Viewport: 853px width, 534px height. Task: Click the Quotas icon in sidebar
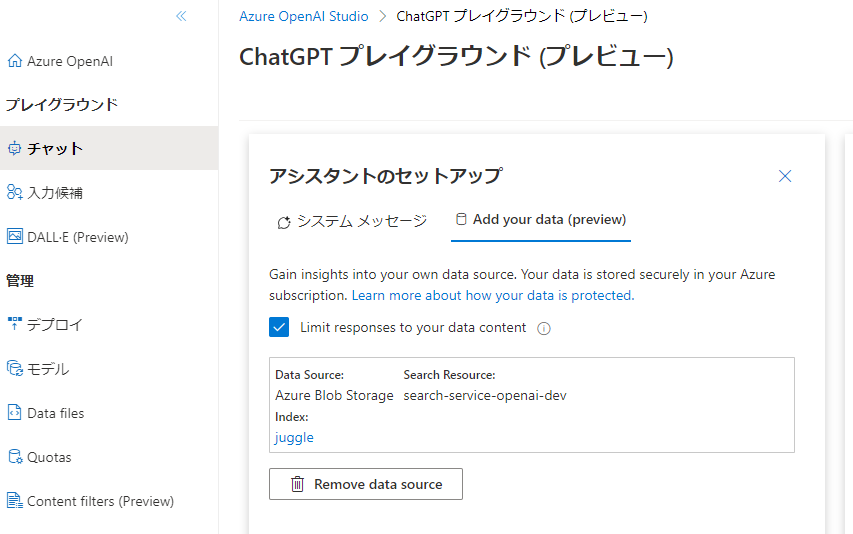tap(14, 457)
